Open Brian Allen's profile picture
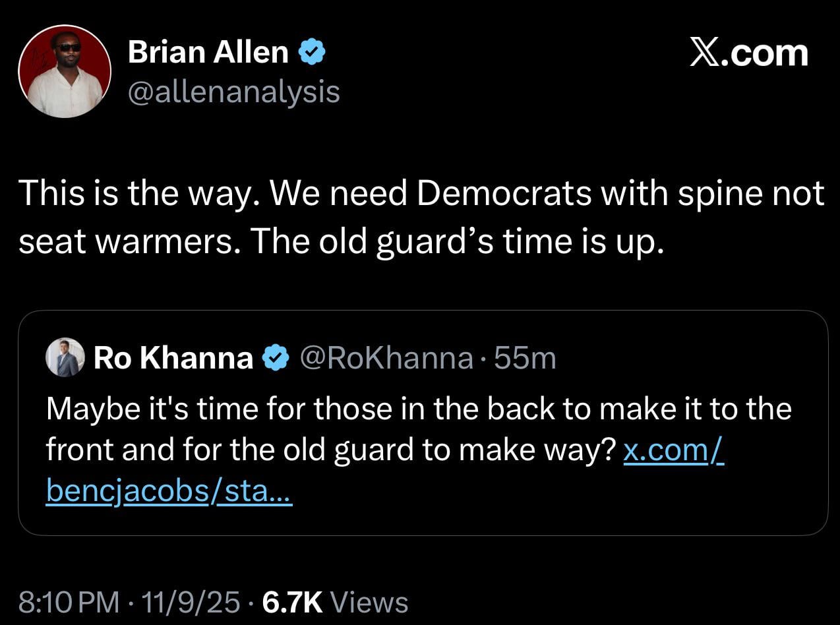The width and height of the screenshot is (840, 625). (65, 72)
